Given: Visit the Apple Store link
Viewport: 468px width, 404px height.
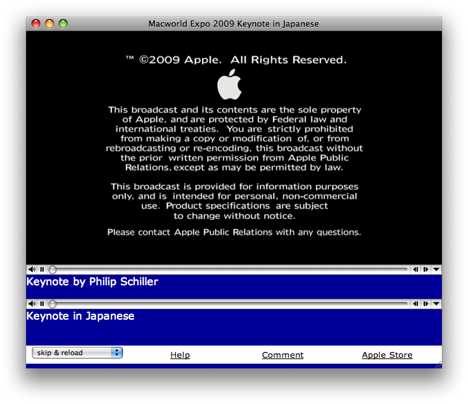Looking at the screenshot, I should [387, 355].
